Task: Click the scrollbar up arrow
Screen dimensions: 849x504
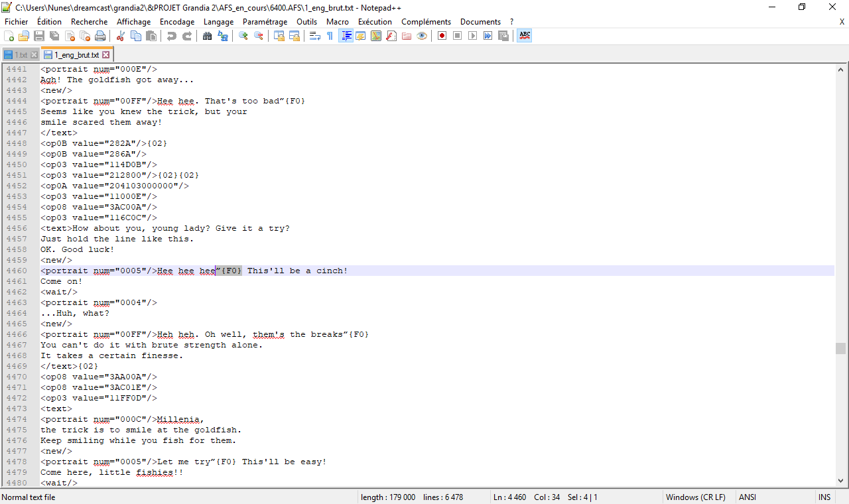Action: [x=841, y=69]
